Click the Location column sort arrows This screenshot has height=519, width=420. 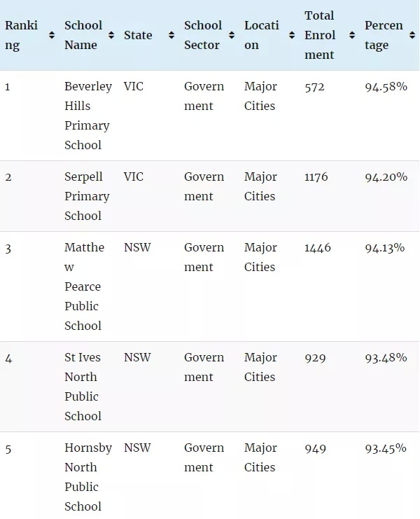(292, 35)
